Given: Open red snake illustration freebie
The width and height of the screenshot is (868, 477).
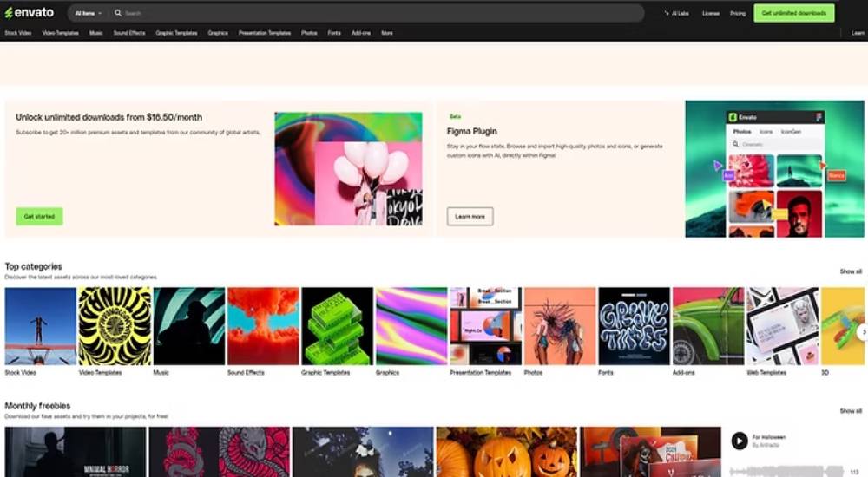Looking at the screenshot, I should (220, 452).
